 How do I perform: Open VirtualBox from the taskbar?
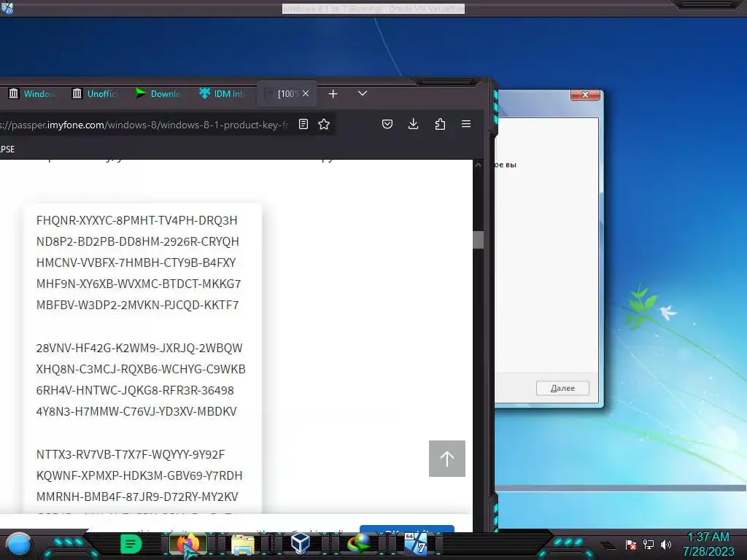300,544
